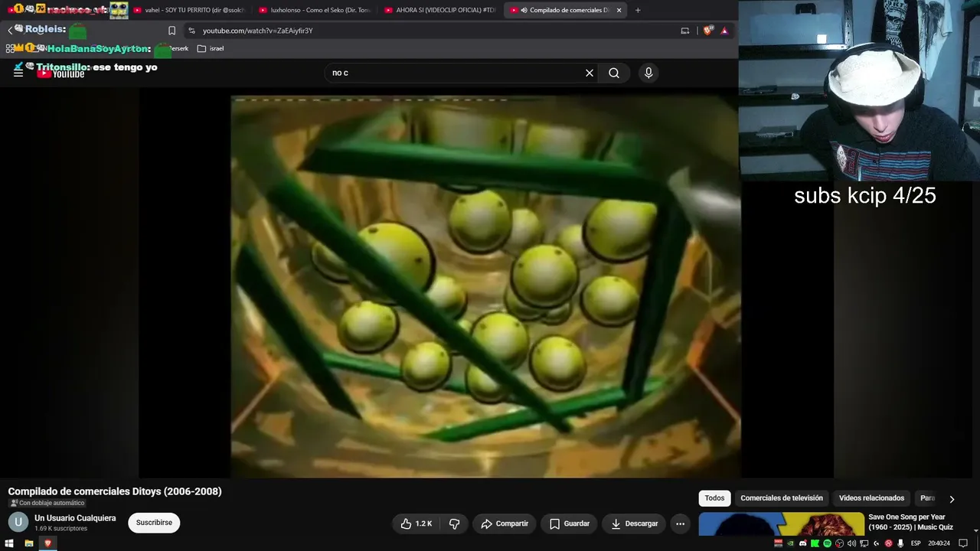Open the Windows Start menu
Image resolution: width=980 pixels, height=551 pixels.
(11, 543)
